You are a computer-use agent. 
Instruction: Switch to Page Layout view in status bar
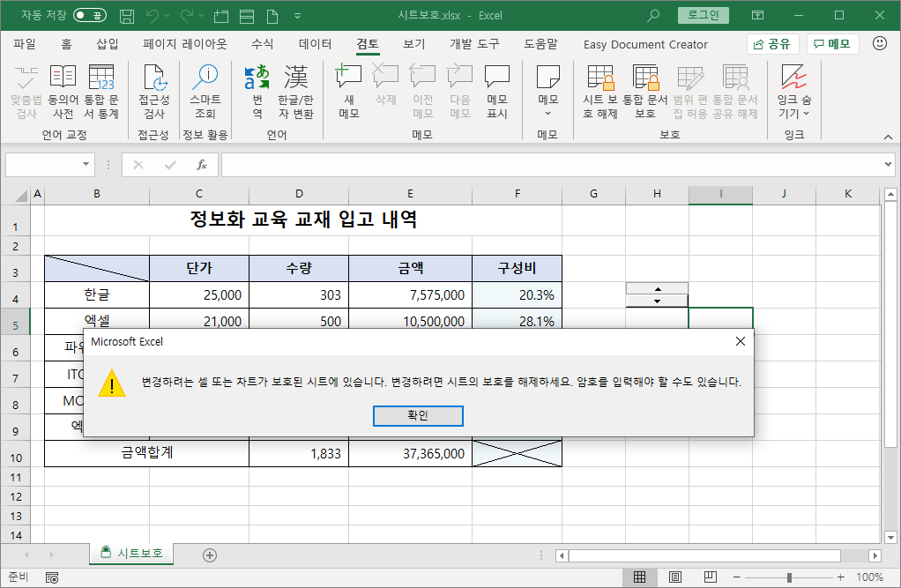pos(675,577)
